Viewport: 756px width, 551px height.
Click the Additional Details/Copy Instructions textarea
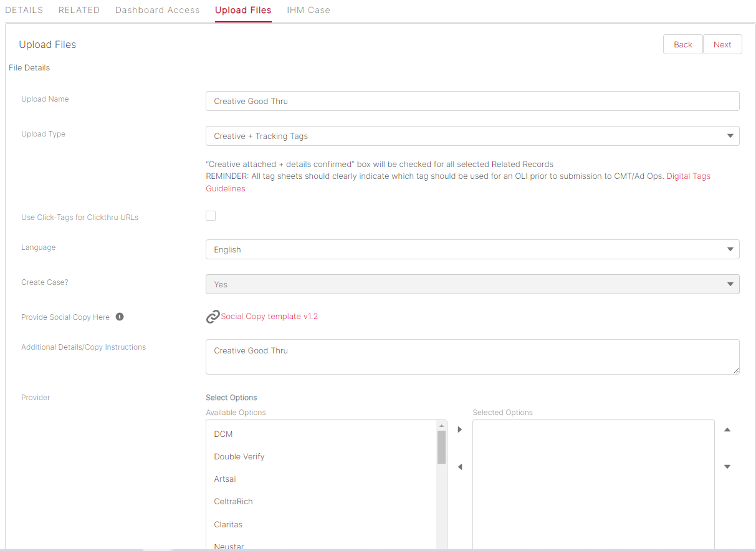[x=472, y=357]
